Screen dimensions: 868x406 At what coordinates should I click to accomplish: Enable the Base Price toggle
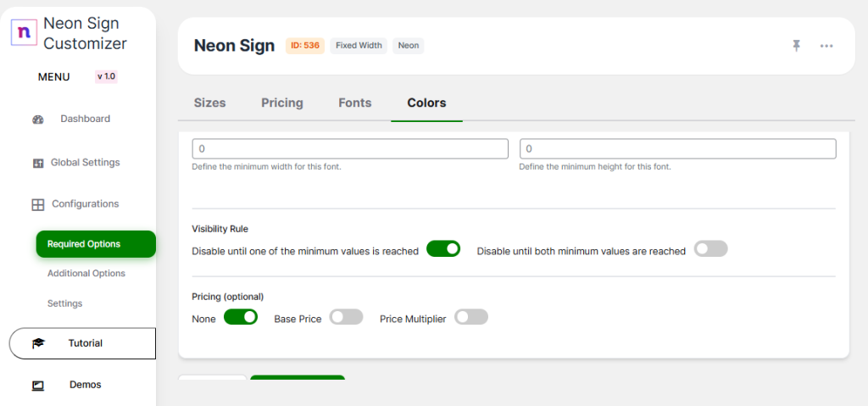point(346,317)
